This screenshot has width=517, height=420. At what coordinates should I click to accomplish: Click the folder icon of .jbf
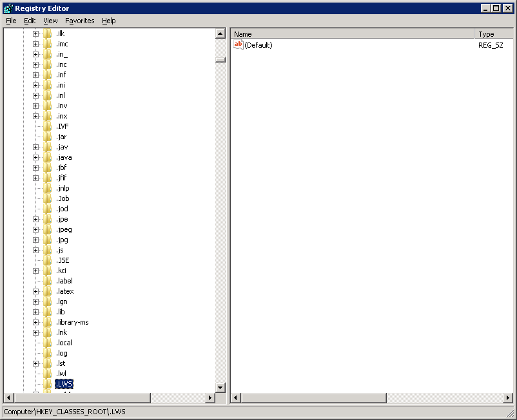48,167
